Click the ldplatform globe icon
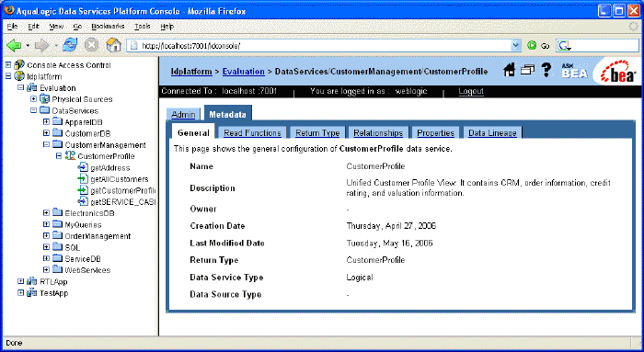 (19, 76)
